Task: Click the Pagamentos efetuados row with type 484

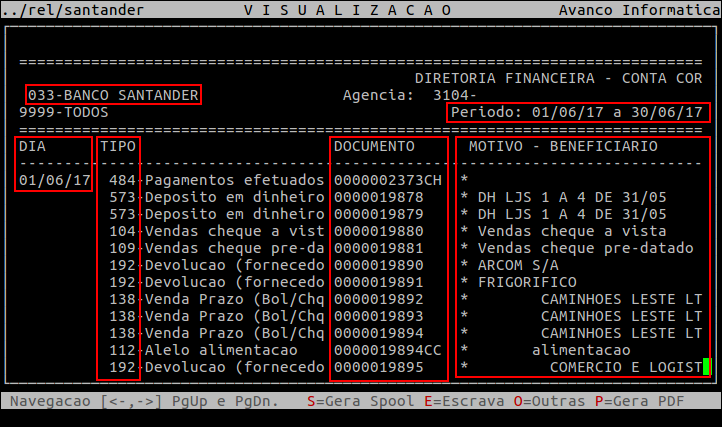Action: point(234,180)
